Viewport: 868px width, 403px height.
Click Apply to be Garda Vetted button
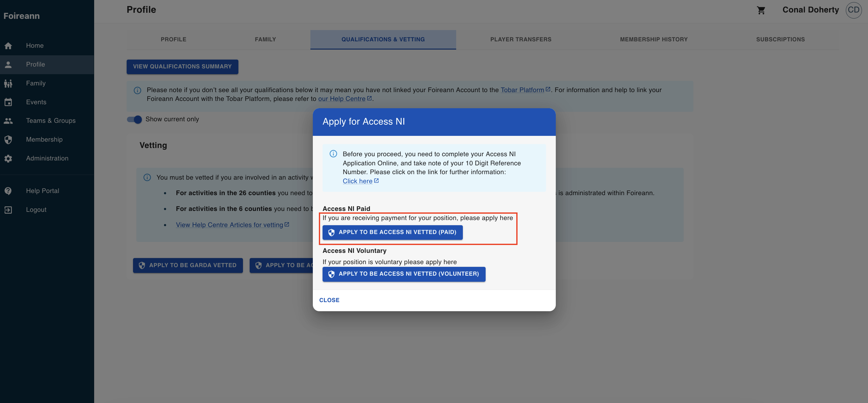pos(188,265)
